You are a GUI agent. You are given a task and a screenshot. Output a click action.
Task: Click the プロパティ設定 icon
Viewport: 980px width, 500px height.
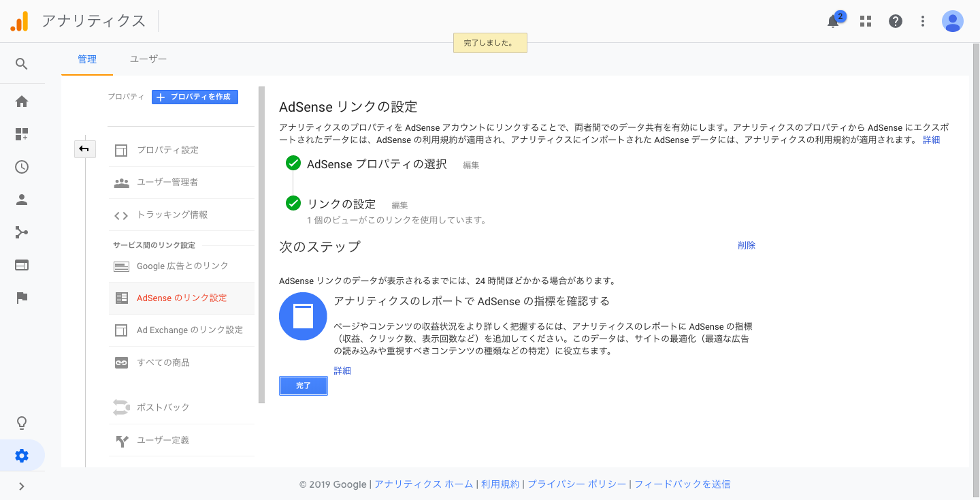(x=121, y=151)
